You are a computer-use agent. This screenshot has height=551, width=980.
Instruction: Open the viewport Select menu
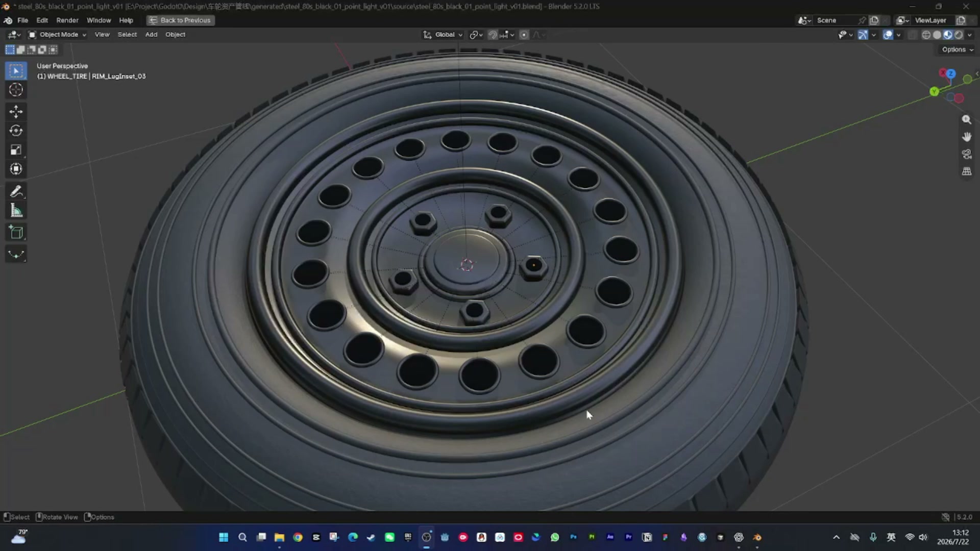click(127, 35)
